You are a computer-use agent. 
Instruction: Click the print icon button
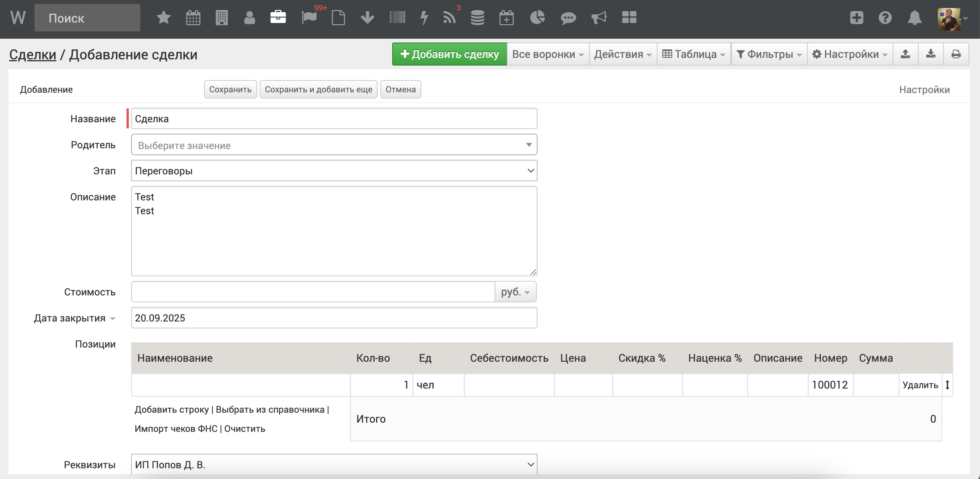pyautogui.click(x=956, y=54)
